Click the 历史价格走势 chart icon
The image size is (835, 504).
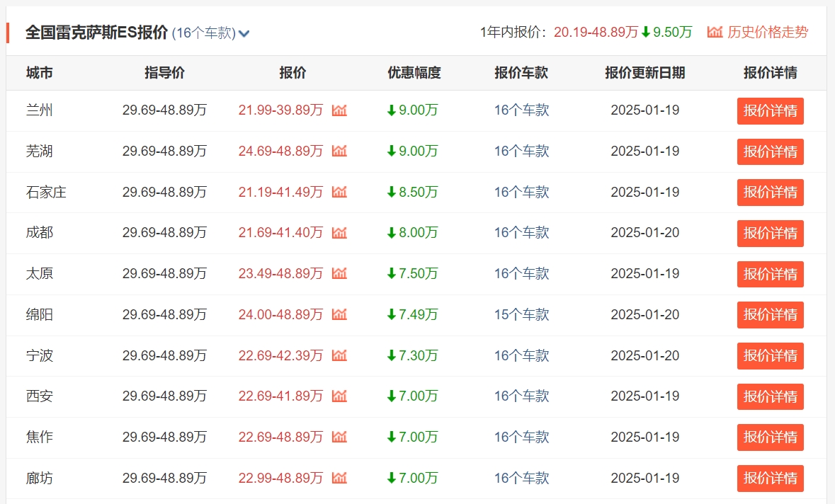coord(715,33)
